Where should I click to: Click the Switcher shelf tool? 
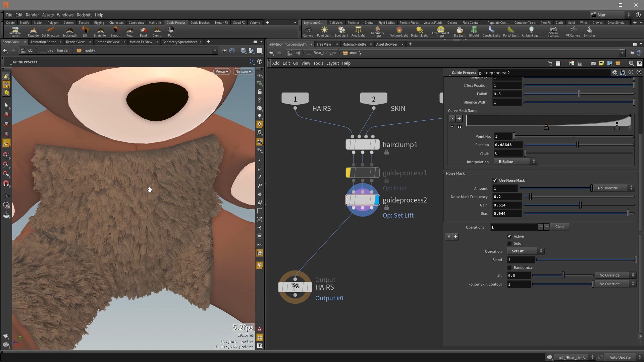pyautogui.click(x=589, y=32)
